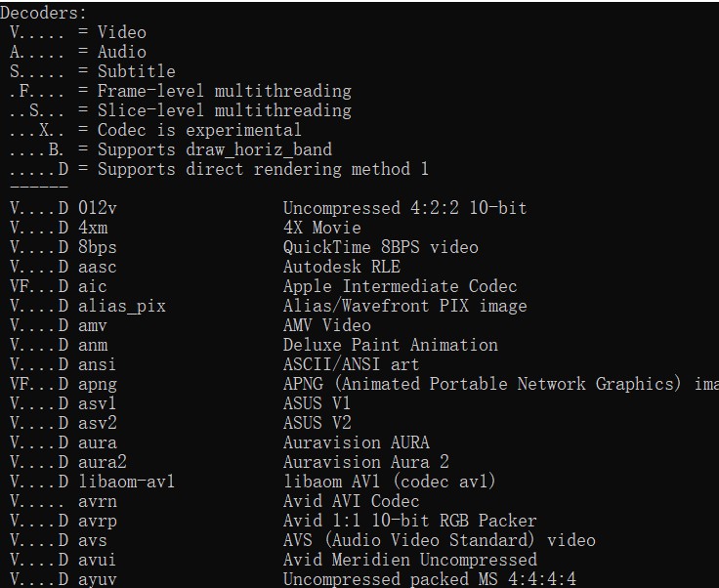The width and height of the screenshot is (719, 588).
Task: Click the "Decoders:" header line
Action: (43, 13)
